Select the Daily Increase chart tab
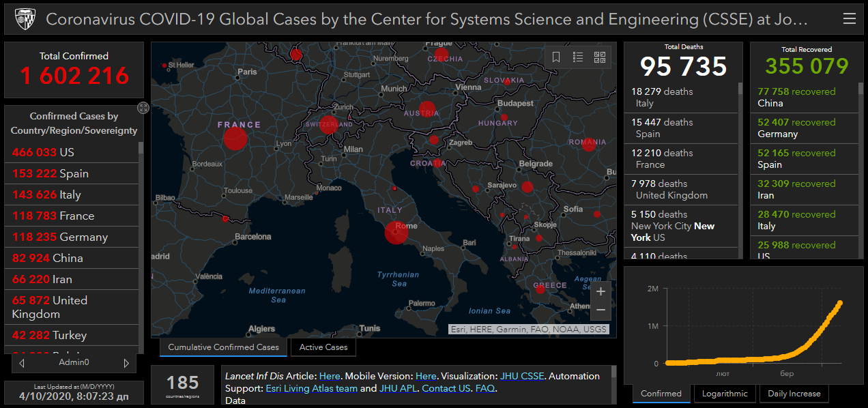Viewport: 868px width, 408px height. [x=795, y=394]
